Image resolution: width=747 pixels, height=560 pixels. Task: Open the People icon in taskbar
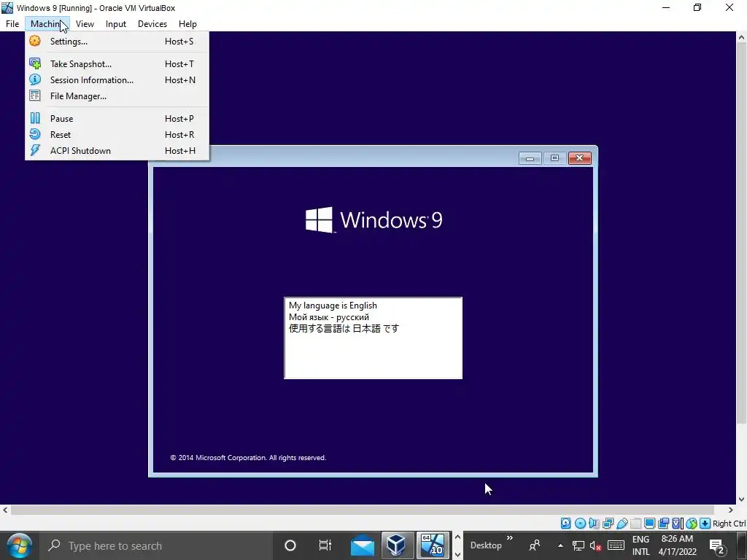535,545
